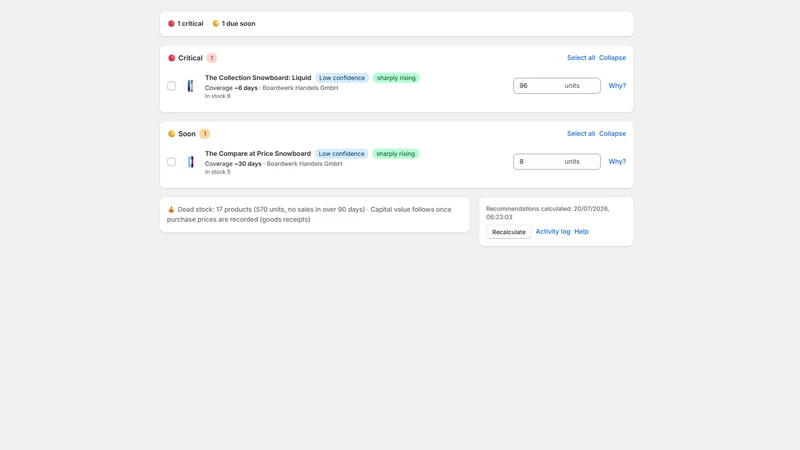The height and width of the screenshot is (450, 800).
Task: Click the red Critical section status dot
Action: (x=171, y=58)
